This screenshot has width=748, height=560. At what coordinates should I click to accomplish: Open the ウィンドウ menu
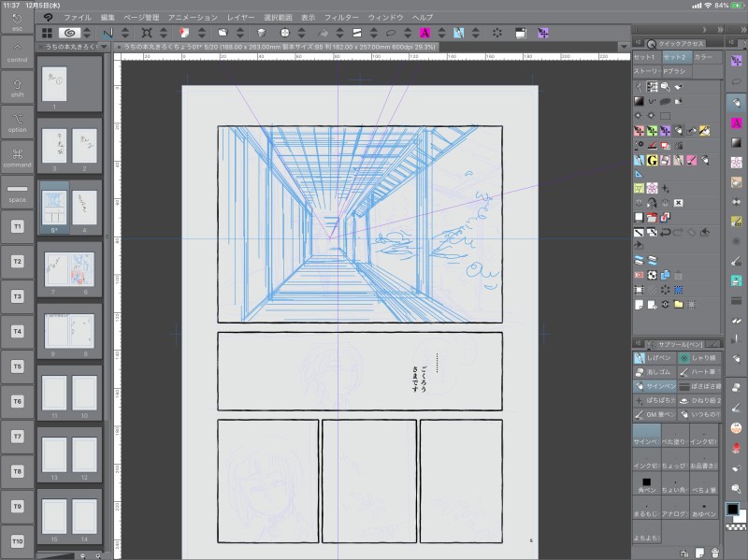point(385,18)
